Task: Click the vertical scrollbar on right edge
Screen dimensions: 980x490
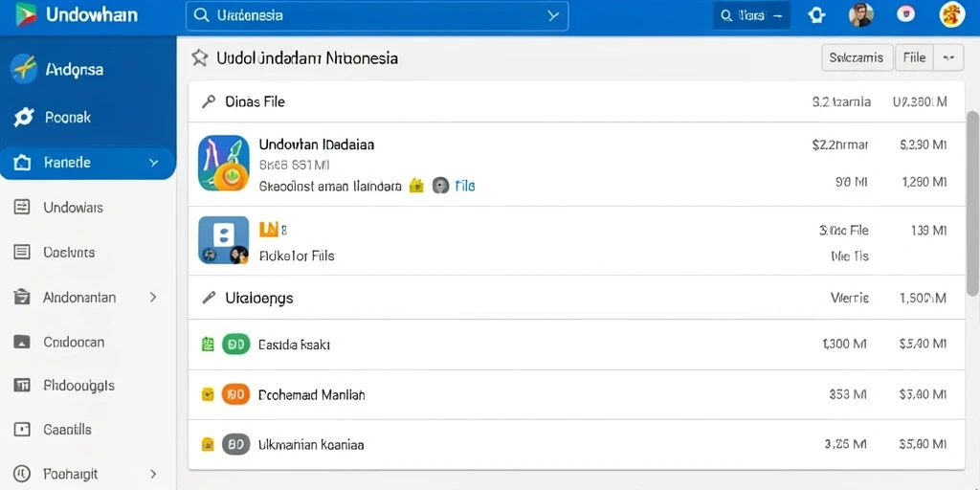Action: pyautogui.click(x=972, y=203)
